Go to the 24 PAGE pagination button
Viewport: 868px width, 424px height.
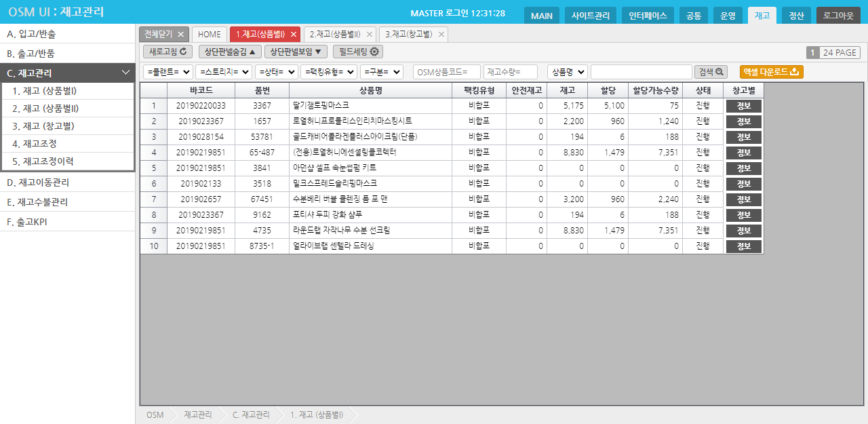pyautogui.click(x=840, y=52)
